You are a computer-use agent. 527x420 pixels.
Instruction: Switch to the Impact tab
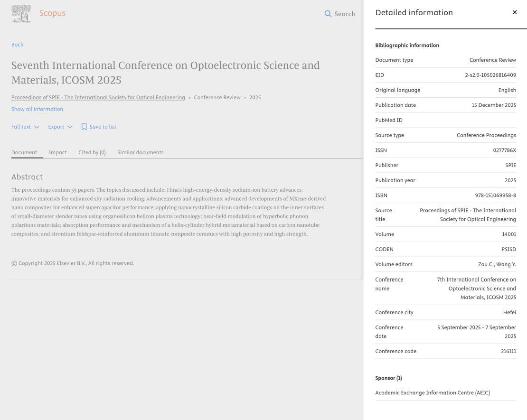click(x=57, y=152)
